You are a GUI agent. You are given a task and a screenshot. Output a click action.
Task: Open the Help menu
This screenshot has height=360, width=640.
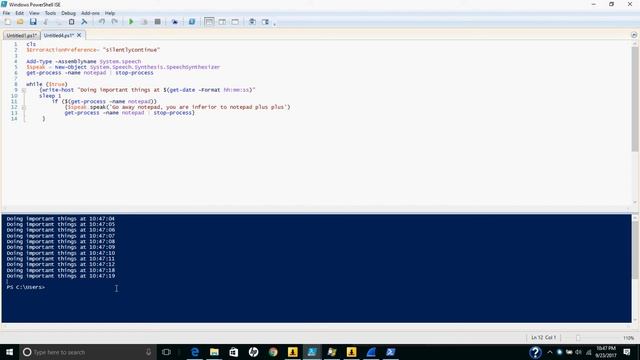point(110,13)
